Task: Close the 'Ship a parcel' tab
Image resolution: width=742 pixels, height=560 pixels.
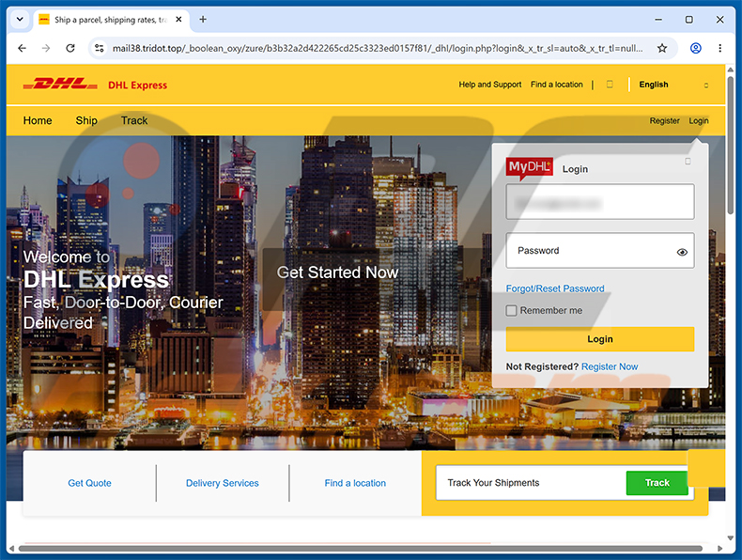Action: [x=178, y=20]
